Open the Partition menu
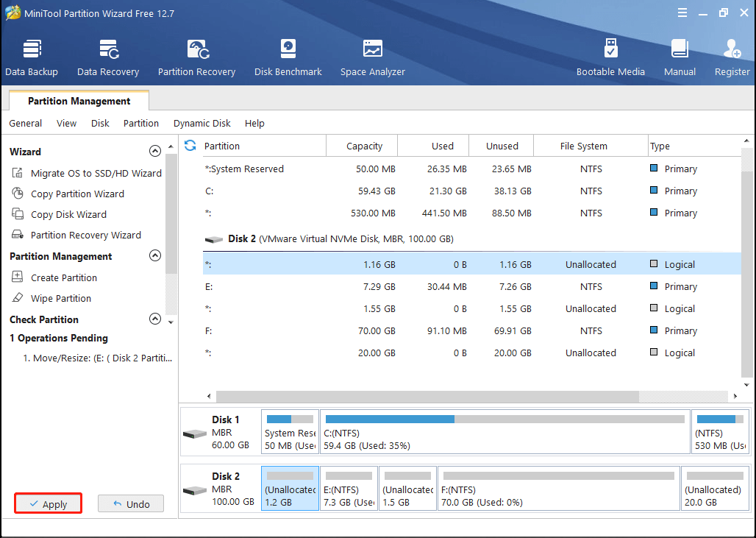756x538 pixels. point(140,123)
